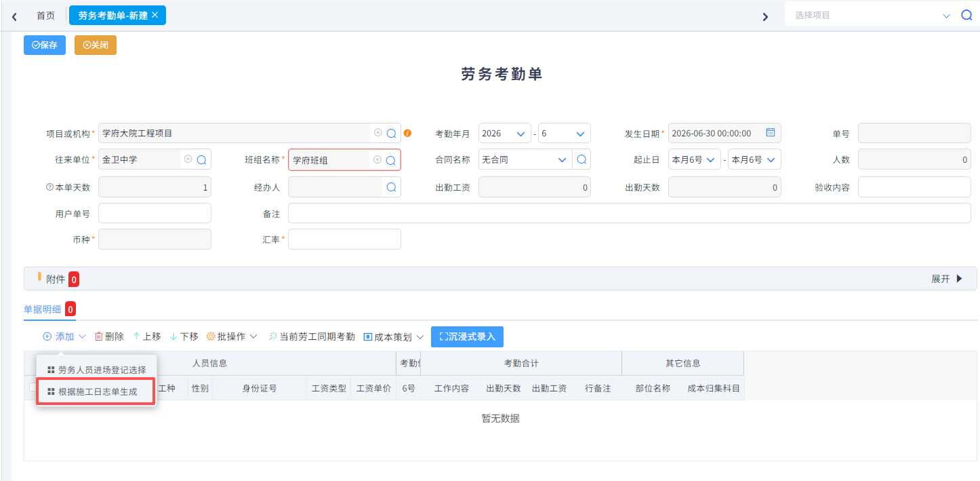The width and height of the screenshot is (980, 481).
Task: Open the 选择项目 project dropdown
Action: (947, 16)
